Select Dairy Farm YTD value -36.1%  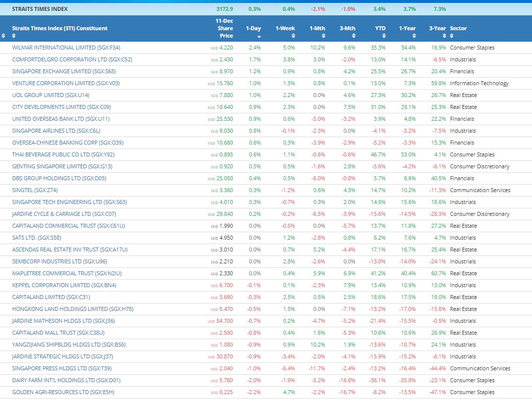[377, 380]
